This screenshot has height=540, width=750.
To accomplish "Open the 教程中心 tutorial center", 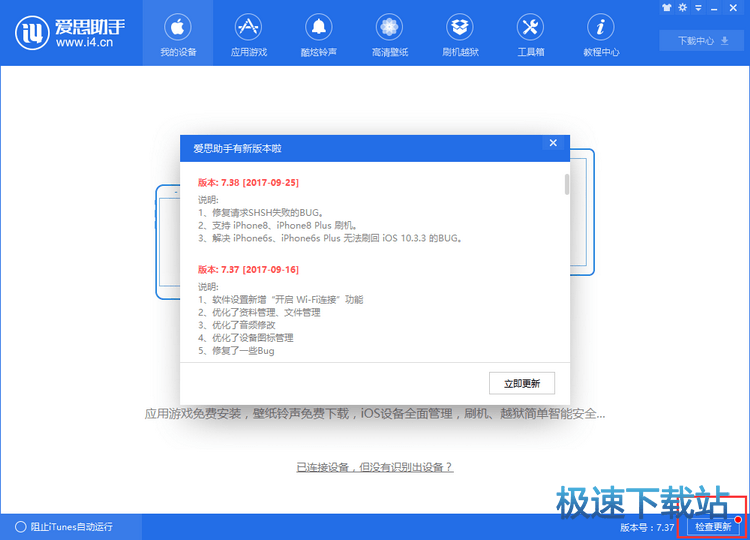I will (601, 33).
